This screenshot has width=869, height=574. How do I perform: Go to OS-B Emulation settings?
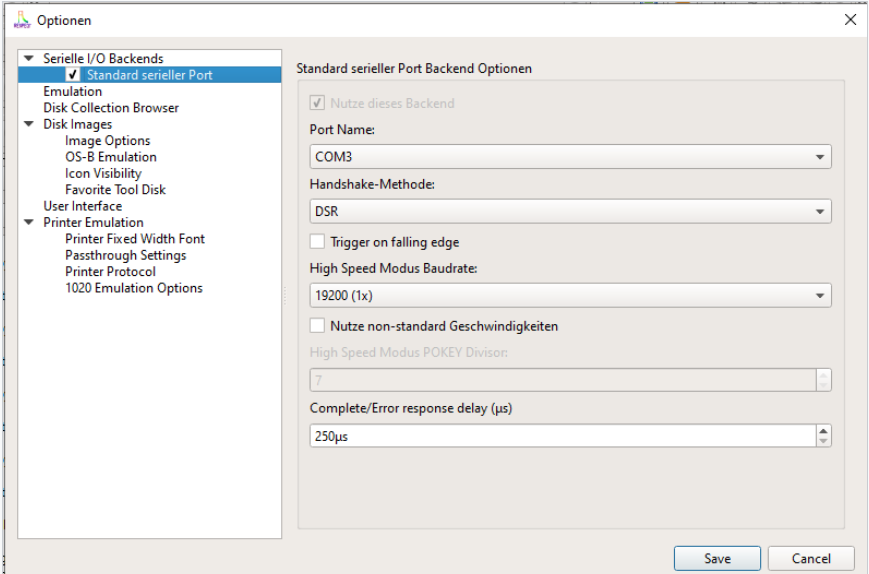click(110, 157)
